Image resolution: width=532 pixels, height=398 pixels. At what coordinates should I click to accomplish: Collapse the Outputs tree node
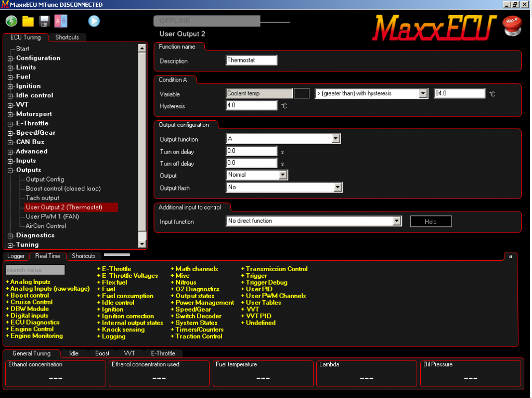coord(10,170)
